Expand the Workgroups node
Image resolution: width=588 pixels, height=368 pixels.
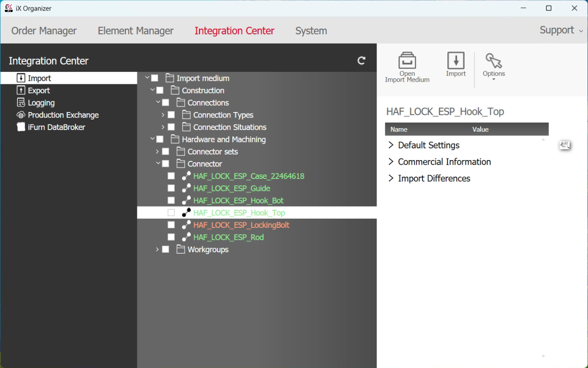pyautogui.click(x=158, y=249)
